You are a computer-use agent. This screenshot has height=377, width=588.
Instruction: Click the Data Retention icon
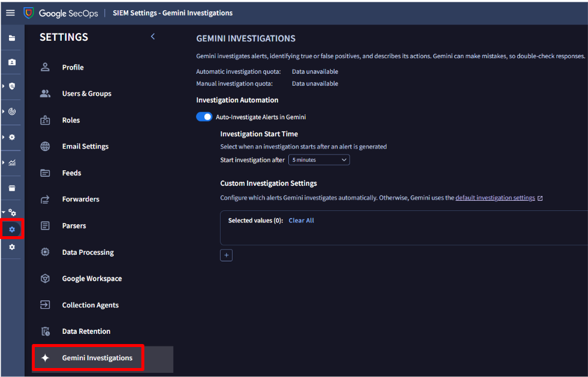pos(45,331)
